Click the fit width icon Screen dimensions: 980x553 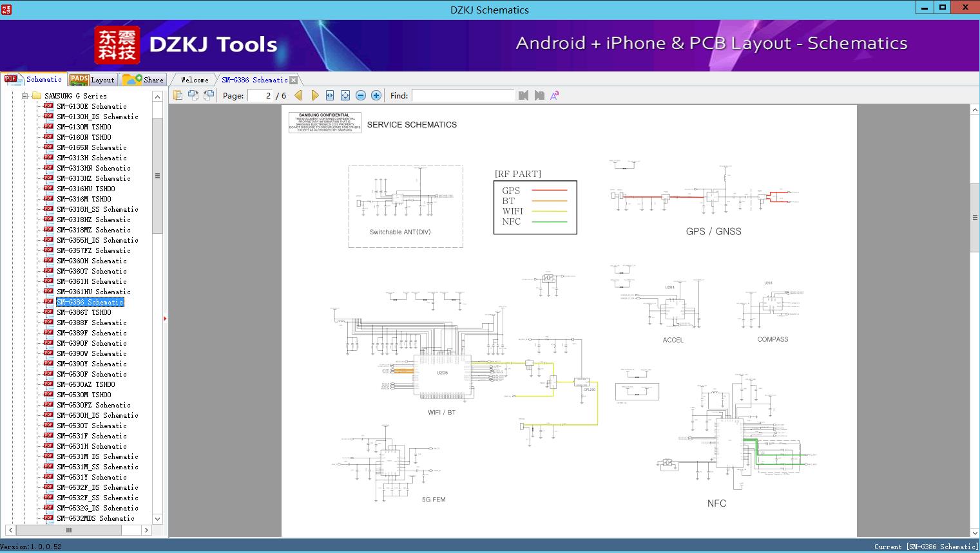[x=330, y=95]
